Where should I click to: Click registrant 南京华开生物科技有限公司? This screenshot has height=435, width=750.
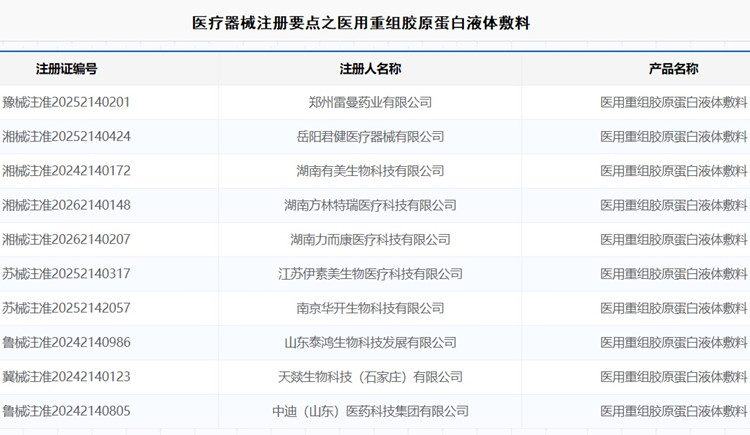[370, 308]
